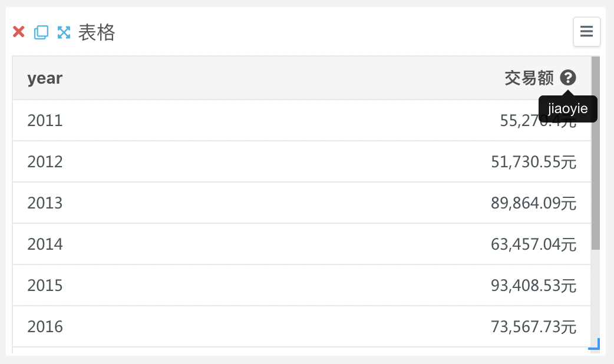Click the 51,730.55元 value cell
This screenshot has width=614, height=364.
coord(533,161)
